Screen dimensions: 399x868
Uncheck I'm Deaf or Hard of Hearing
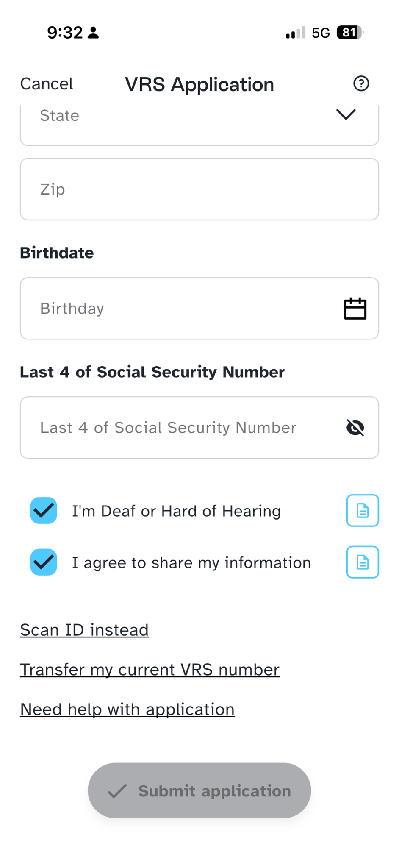tap(44, 510)
